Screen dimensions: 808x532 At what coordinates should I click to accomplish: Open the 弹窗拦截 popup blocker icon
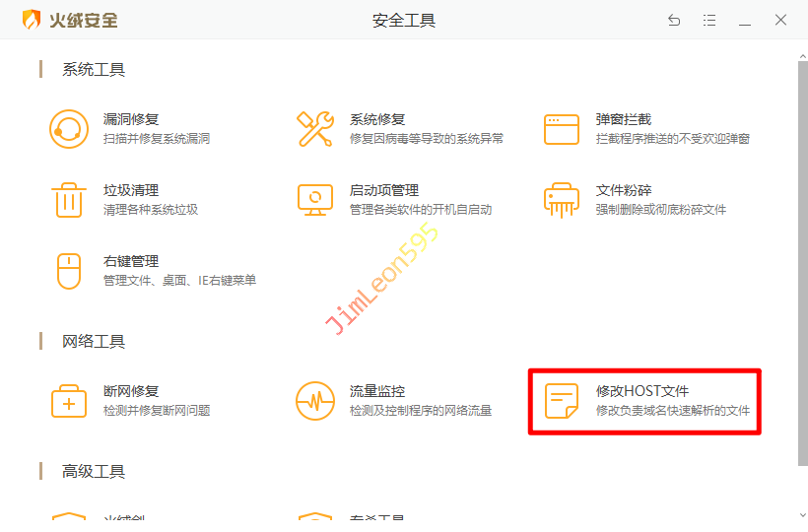click(562, 129)
